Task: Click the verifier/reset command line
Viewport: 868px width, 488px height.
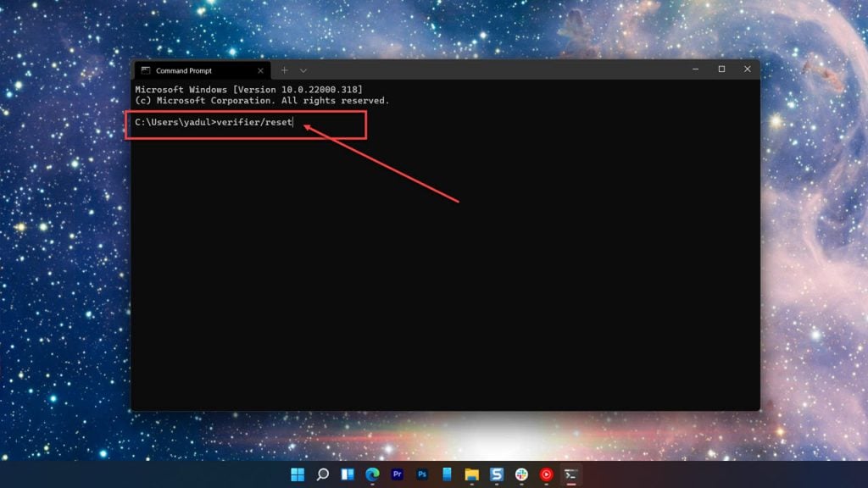Action: point(214,122)
